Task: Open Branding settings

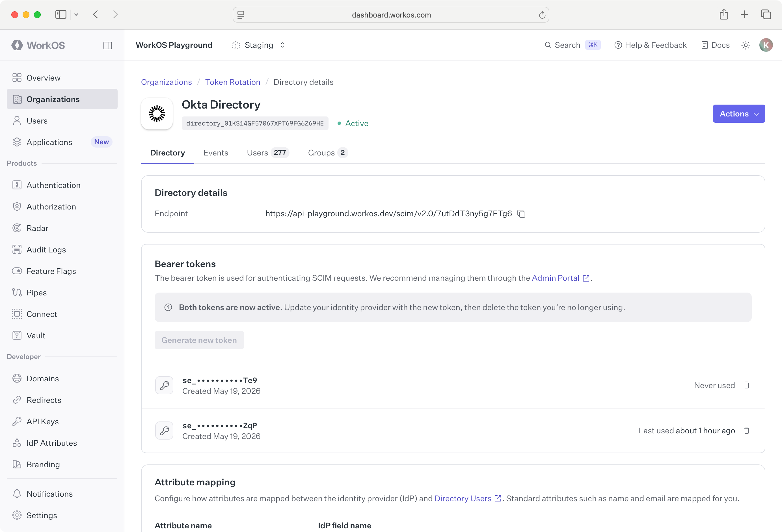Action: coord(62,464)
